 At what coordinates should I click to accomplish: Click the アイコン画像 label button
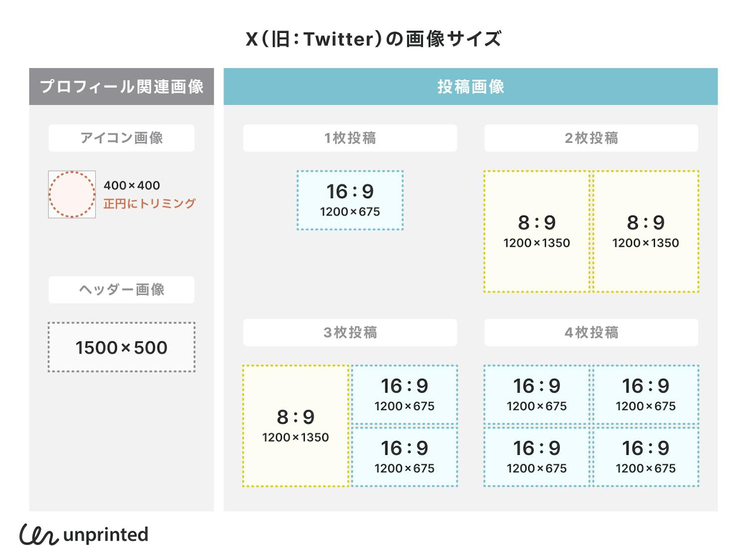[122, 138]
